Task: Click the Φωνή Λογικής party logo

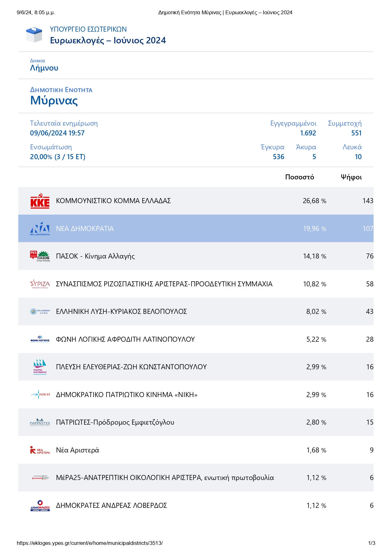Action: click(x=40, y=339)
